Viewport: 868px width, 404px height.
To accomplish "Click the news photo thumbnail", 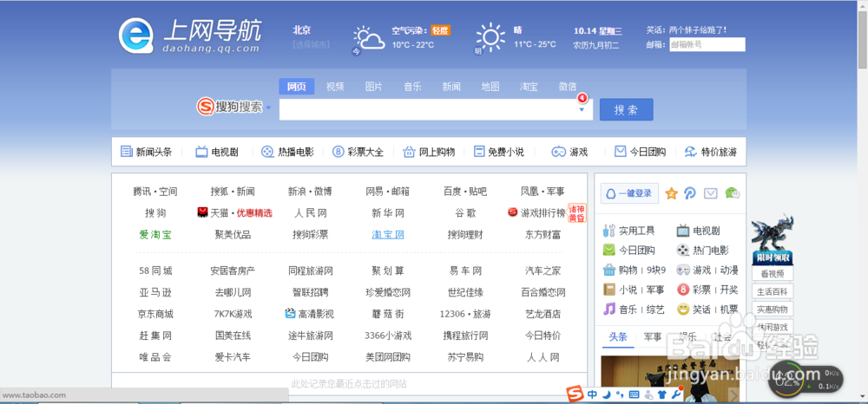I will point(670,379).
